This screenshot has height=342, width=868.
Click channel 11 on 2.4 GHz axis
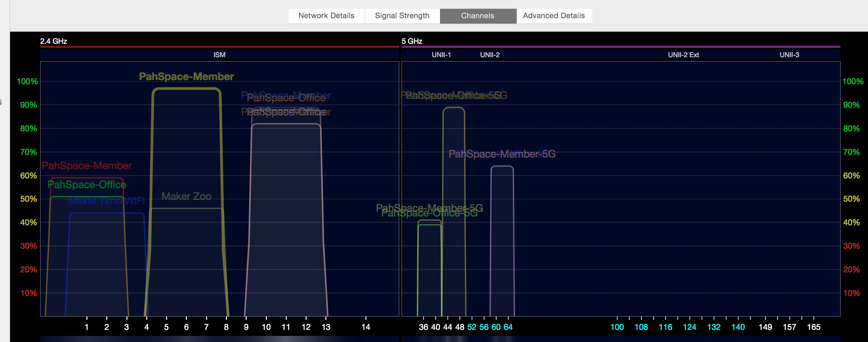(x=286, y=327)
